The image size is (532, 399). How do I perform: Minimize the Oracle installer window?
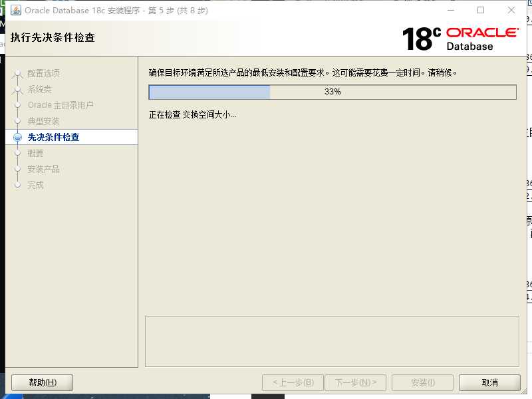pos(451,10)
